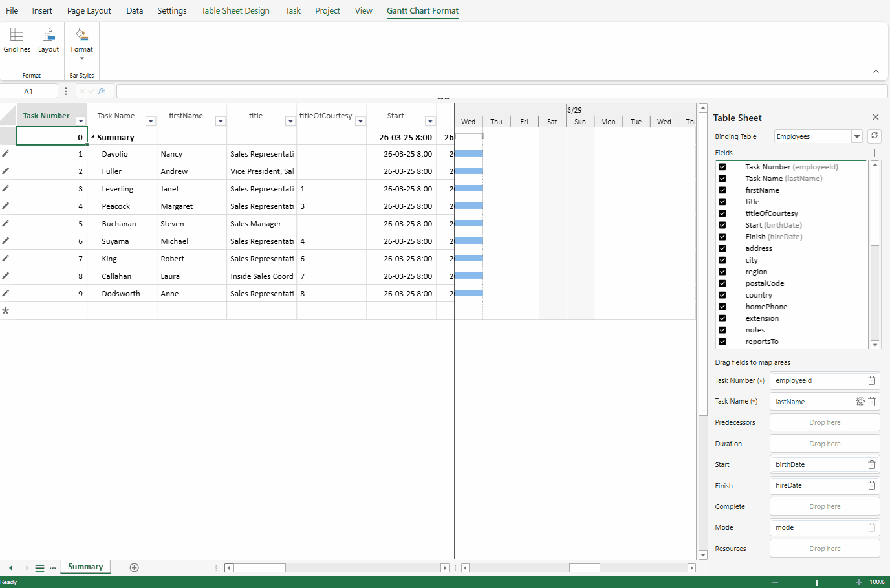Add a new sheet with plus icon

coord(135,567)
